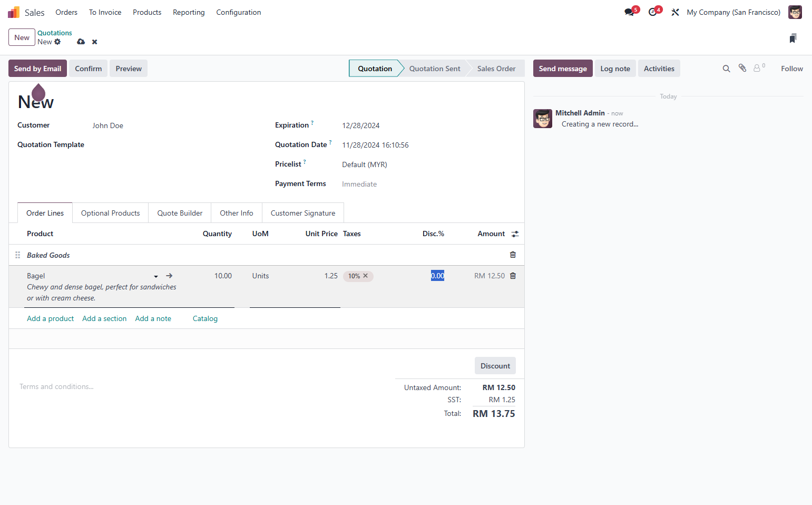The image size is (812, 505).
Task: Open the Reporting menu
Action: 189,12
